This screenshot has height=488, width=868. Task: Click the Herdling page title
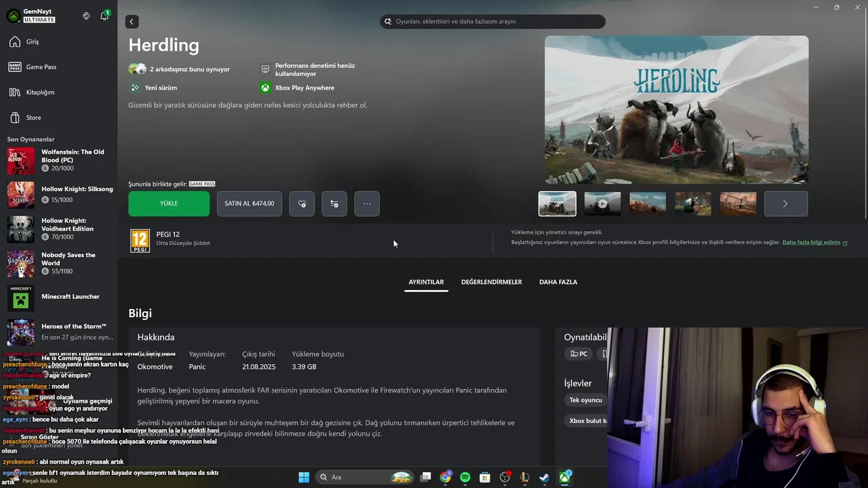pyautogui.click(x=163, y=45)
